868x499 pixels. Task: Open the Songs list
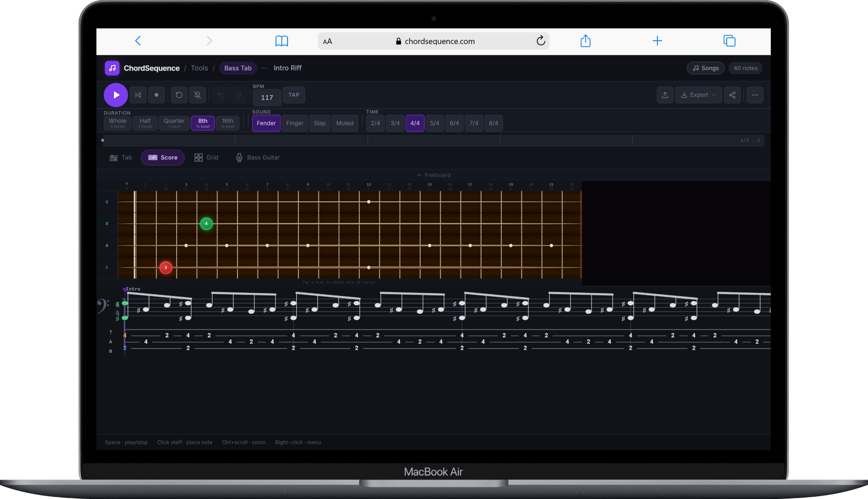(x=705, y=68)
